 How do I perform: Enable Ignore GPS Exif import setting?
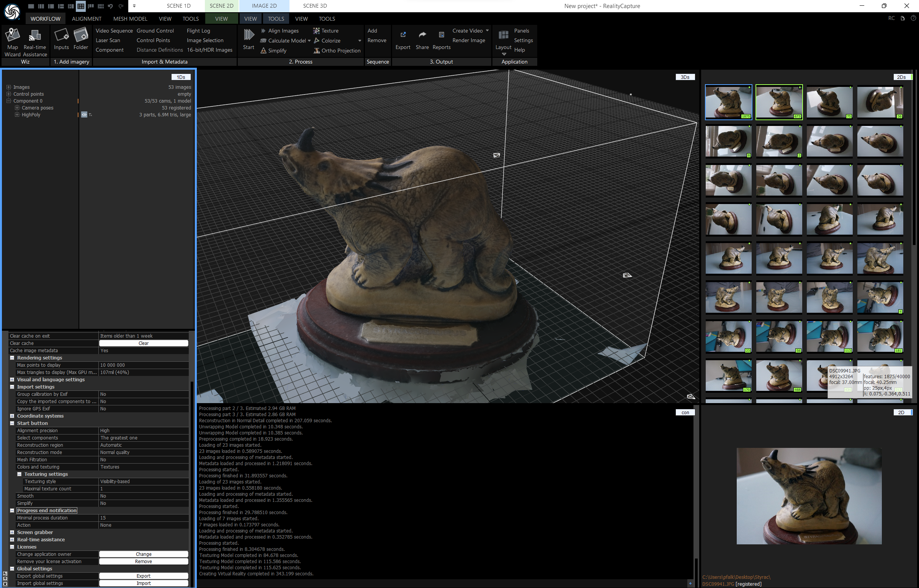point(144,408)
